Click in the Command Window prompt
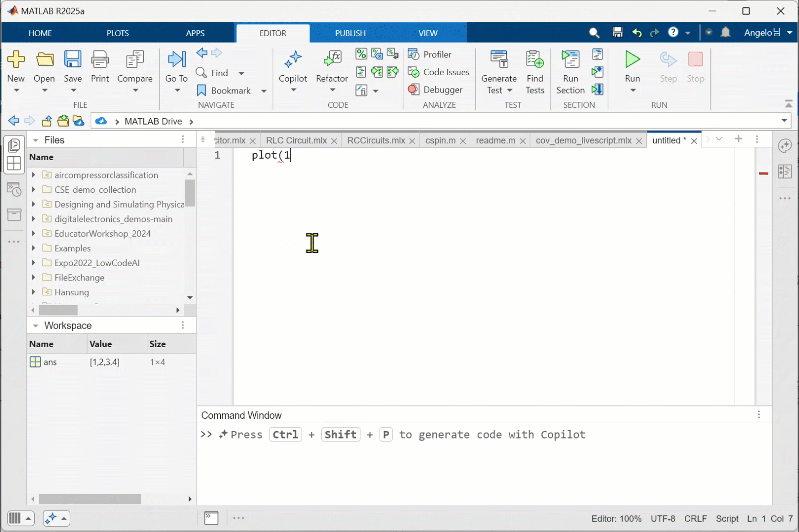 (484, 435)
